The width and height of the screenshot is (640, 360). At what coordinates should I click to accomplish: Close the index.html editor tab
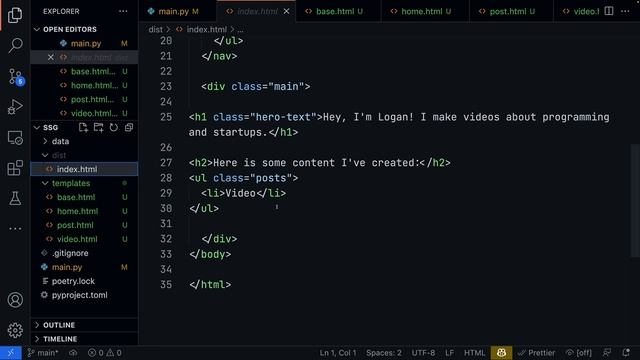point(287,11)
